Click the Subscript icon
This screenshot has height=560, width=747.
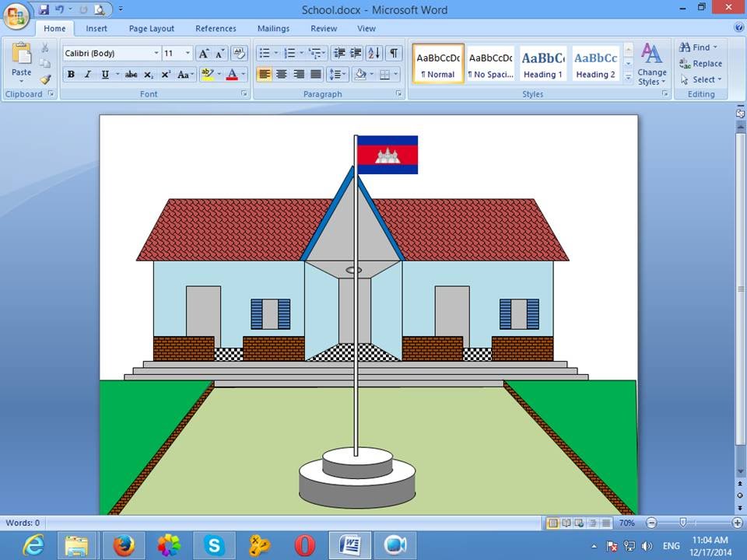coord(148,74)
